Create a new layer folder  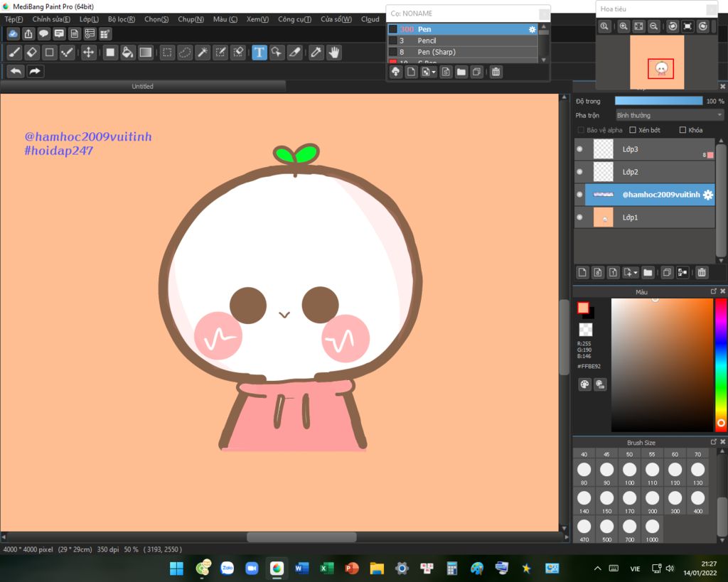click(648, 272)
